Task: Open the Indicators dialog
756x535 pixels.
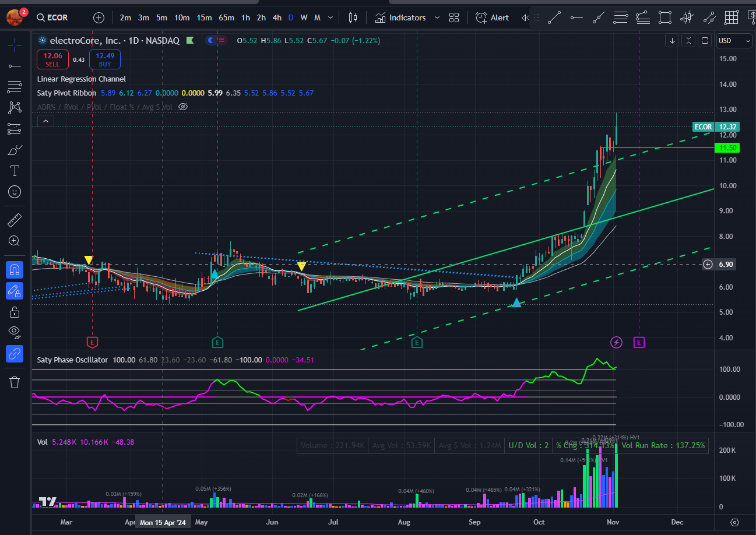Action: point(400,17)
